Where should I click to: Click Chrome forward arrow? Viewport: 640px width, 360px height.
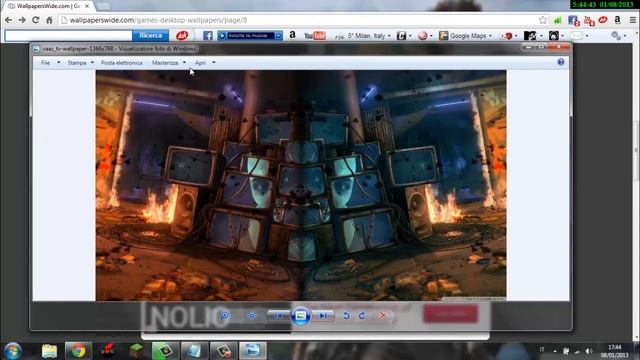coord(22,20)
